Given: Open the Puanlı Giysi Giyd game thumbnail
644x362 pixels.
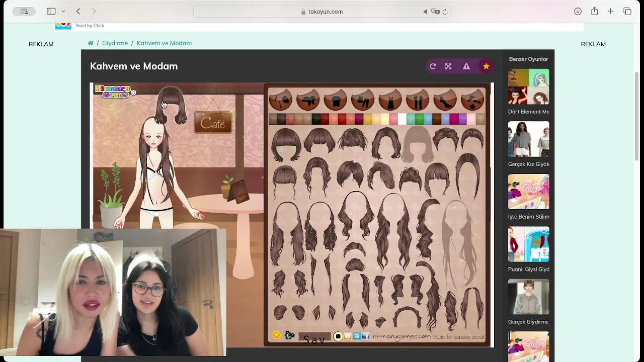Looking at the screenshot, I should click(528, 244).
